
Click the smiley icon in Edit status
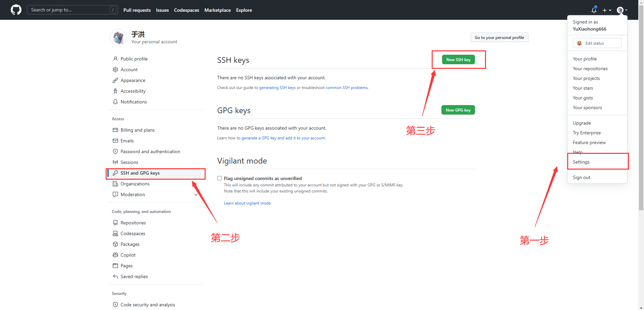[x=579, y=43]
